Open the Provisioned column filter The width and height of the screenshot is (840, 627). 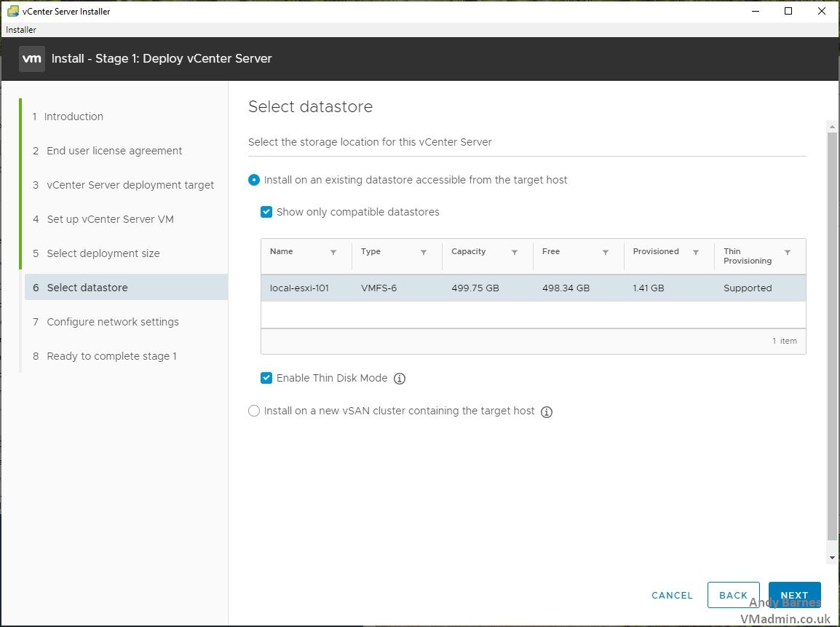coord(696,253)
